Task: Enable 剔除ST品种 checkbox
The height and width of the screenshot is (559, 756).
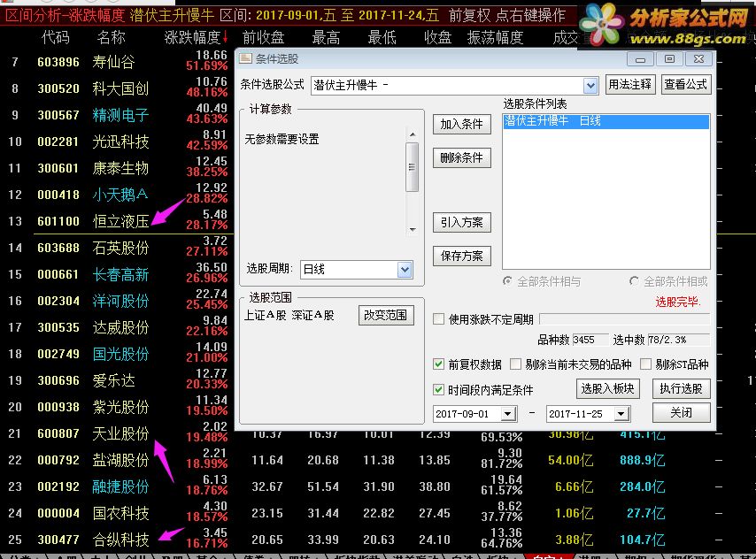Action: 645,364
